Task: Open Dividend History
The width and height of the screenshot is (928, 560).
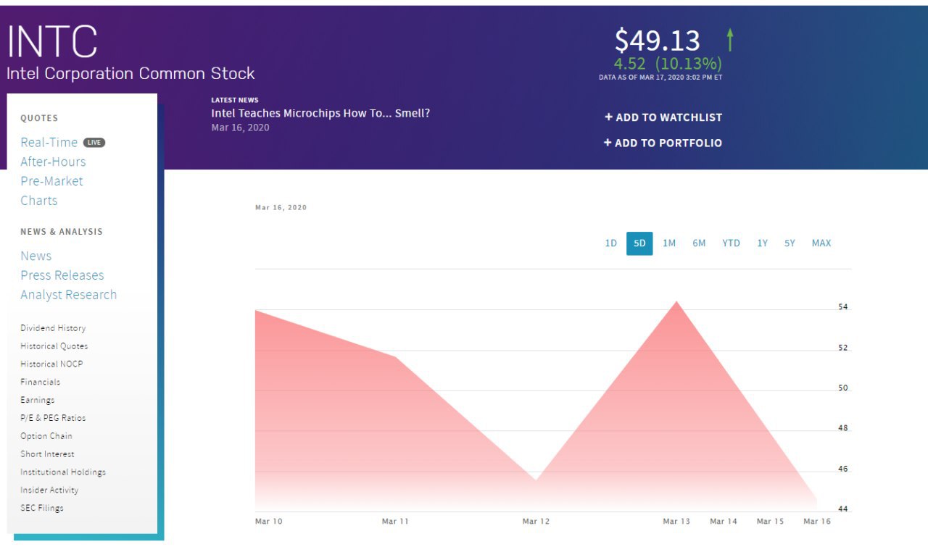Action: pyautogui.click(x=53, y=328)
